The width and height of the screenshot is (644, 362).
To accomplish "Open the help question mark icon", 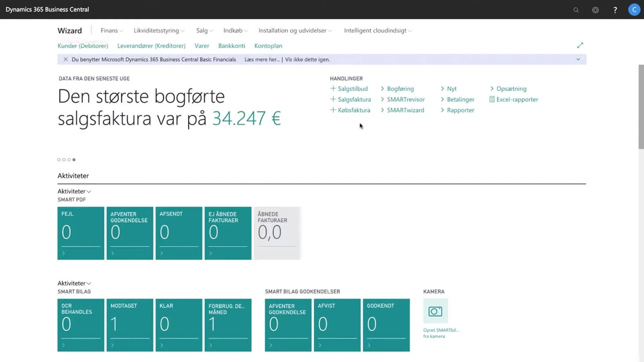I will point(615,10).
